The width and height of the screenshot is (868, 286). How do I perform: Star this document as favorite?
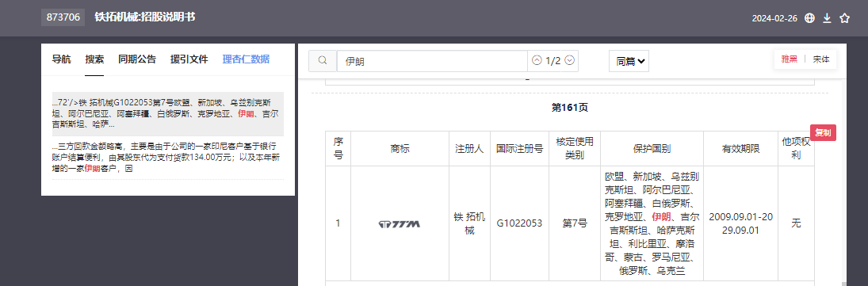point(844,18)
